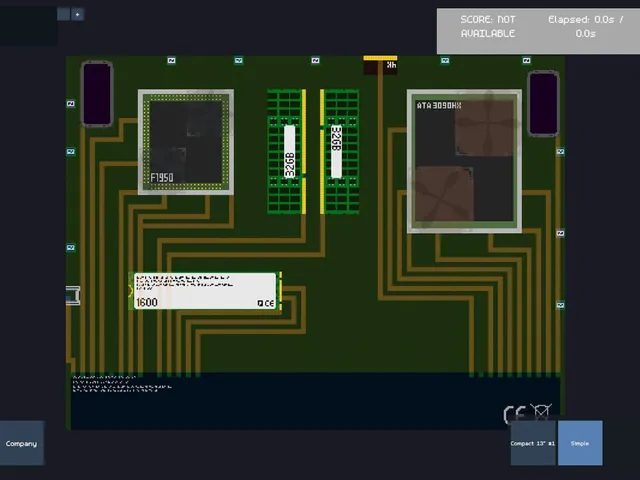Click the blank square button beside the plus
640x480 pixels.
tap(63, 14)
